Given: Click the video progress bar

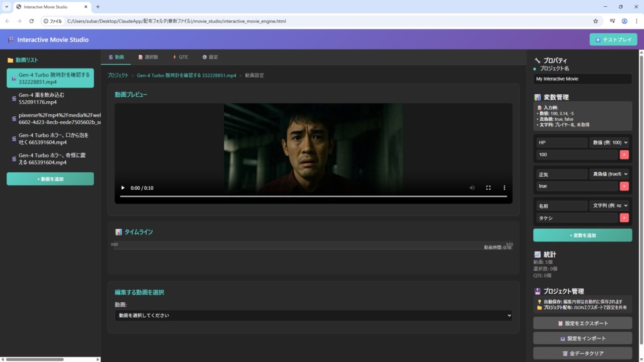Looking at the screenshot, I should pyautogui.click(x=313, y=197).
